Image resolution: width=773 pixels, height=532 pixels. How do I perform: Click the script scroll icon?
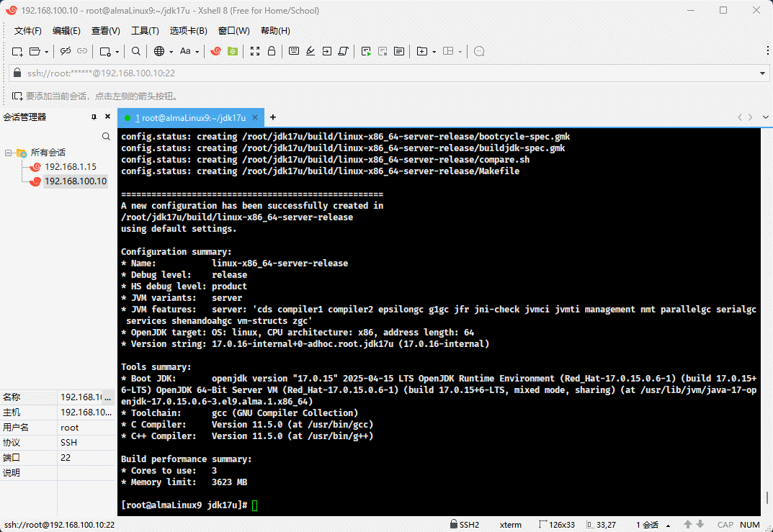coord(344,51)
